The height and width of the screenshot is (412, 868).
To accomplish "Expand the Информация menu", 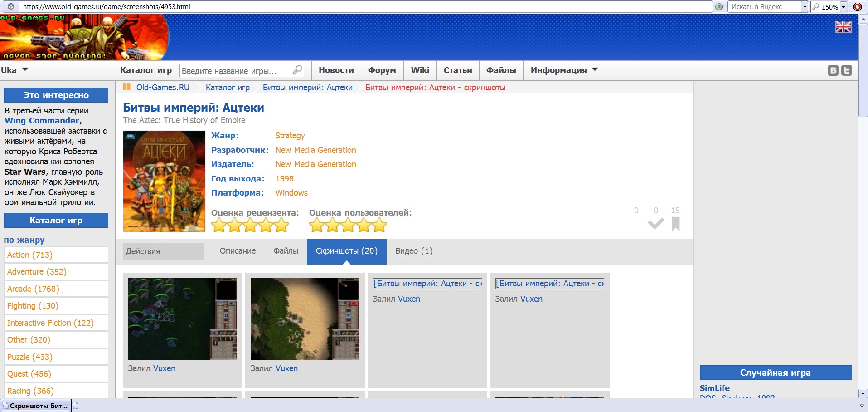I will click(x=564, y=70).
